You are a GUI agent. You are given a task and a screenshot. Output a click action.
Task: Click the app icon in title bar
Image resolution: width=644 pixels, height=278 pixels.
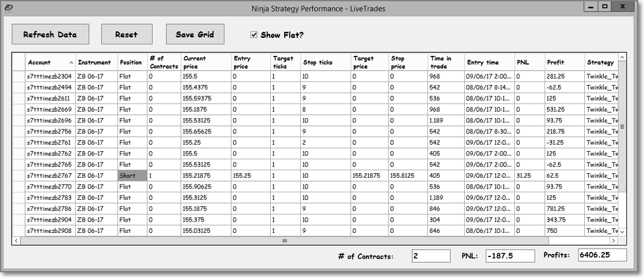click(8, 8)
